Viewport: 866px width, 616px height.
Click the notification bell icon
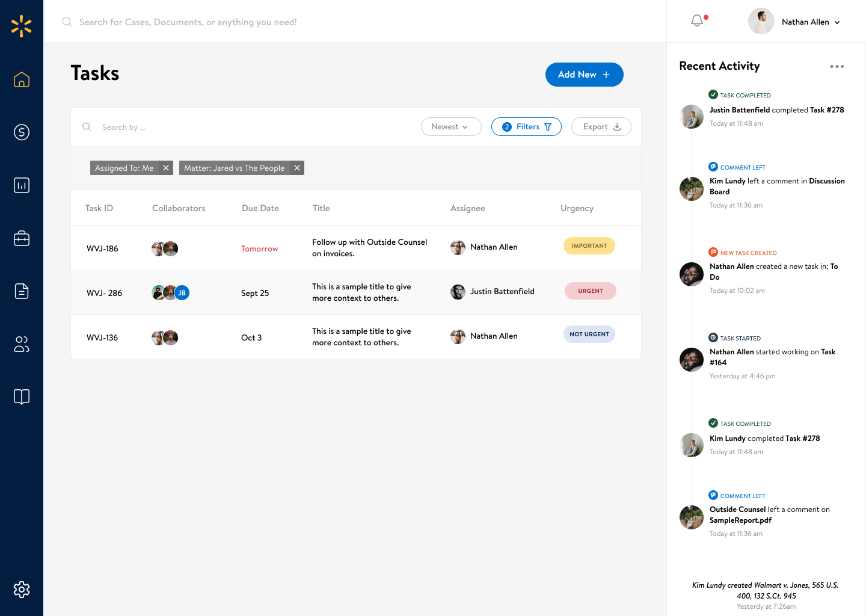click(697, 21)
